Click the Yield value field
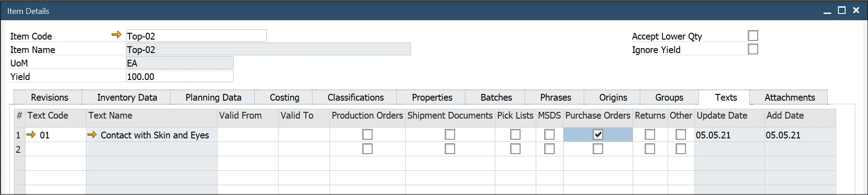The image size is (868, 195). [179, 76]
